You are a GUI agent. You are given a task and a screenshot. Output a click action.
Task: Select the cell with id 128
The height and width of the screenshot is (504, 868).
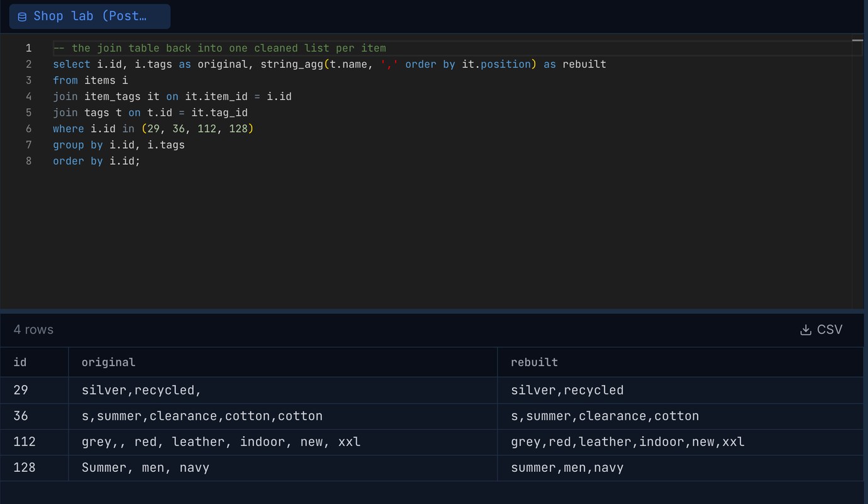(35, 468)
